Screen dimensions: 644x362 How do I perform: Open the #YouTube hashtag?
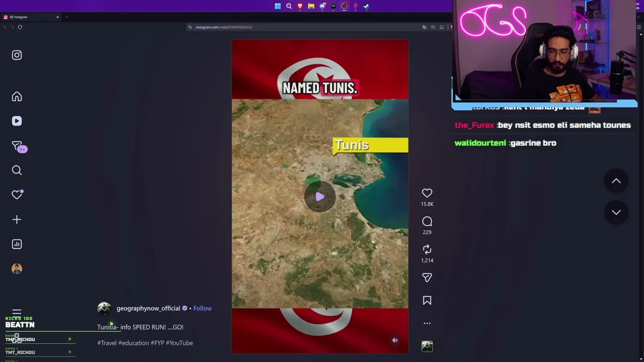tap(179, 343)
